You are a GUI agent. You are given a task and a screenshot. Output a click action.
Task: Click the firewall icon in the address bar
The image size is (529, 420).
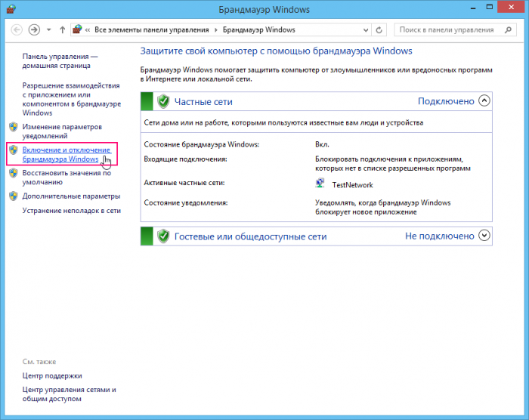pos(77,29)
